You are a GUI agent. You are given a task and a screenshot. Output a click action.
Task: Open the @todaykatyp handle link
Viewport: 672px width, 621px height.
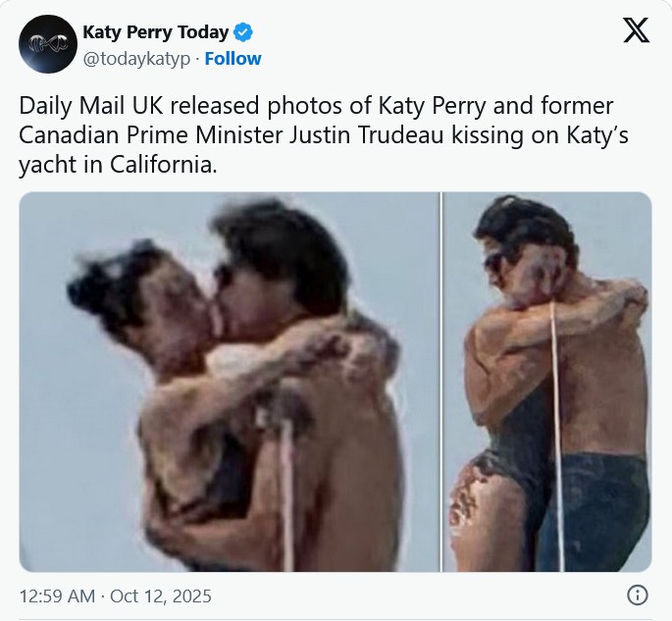coord(136,59)
